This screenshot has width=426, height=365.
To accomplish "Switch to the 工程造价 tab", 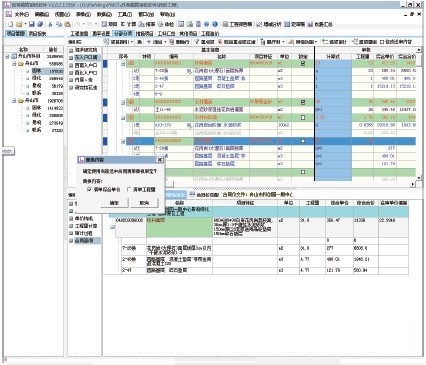I will (210, 34).
